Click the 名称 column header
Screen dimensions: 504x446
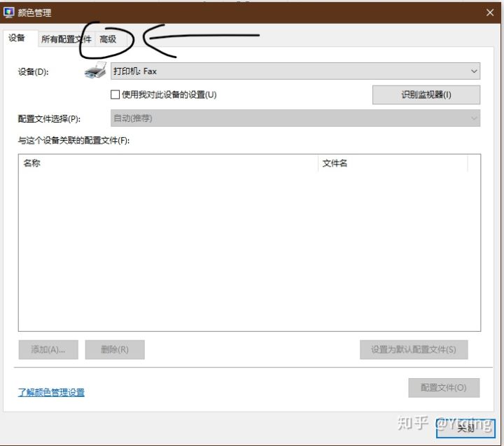168,163
